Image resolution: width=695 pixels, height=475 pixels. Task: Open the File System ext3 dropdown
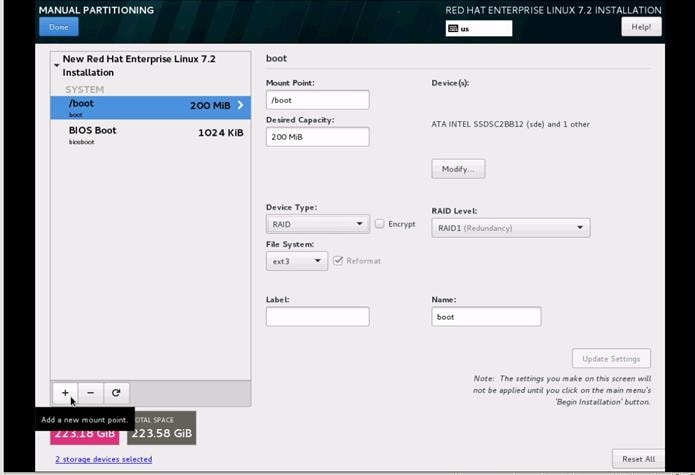click(x=297, y=261)
